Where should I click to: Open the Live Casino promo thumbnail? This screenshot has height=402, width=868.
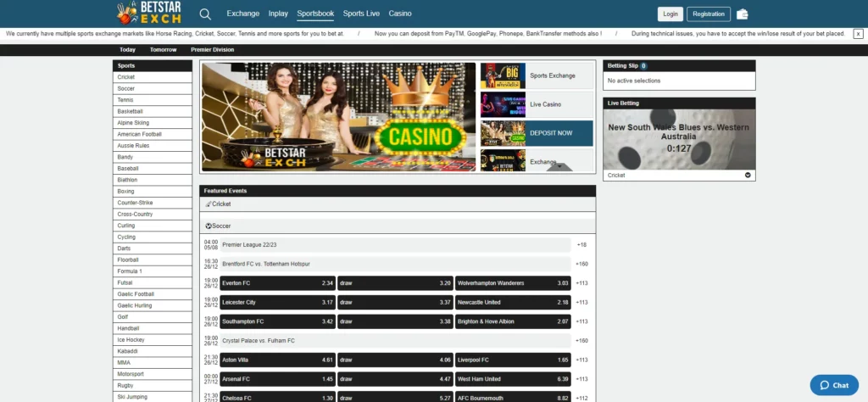click(504, 104)
